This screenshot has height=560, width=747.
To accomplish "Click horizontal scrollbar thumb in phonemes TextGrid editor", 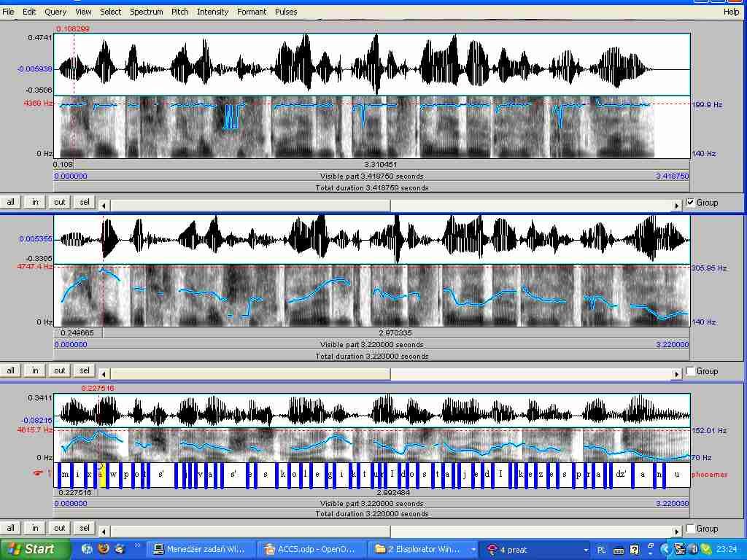I will click(x=249, y=532).
